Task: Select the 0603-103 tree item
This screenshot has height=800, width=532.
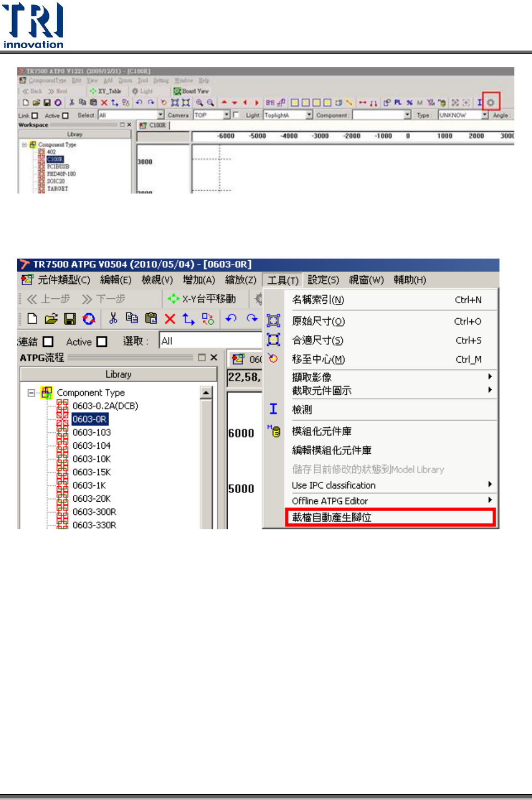Action: [92, 433]
